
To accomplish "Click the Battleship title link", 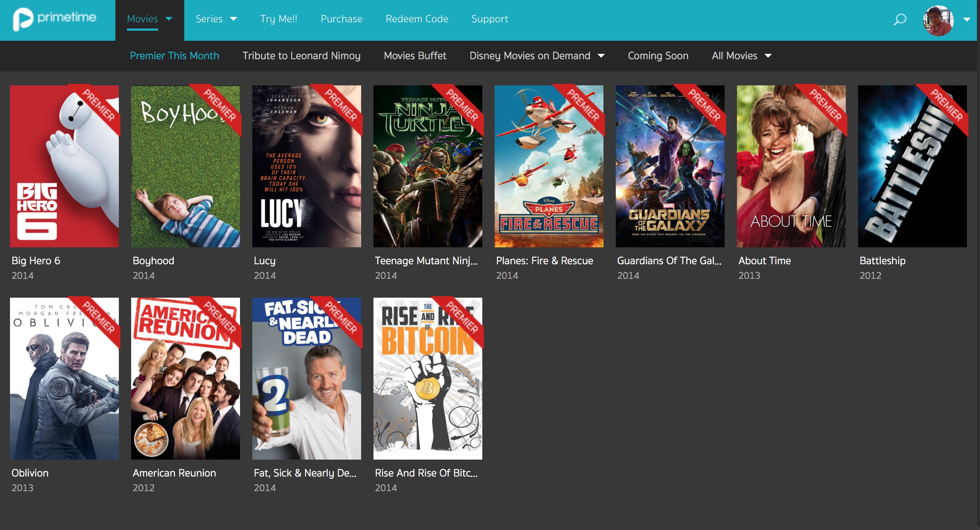I will (883, 261).
